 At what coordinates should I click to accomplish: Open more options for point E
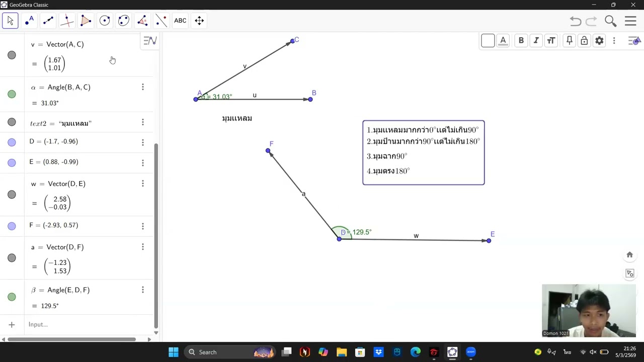[x=142, y=163]
